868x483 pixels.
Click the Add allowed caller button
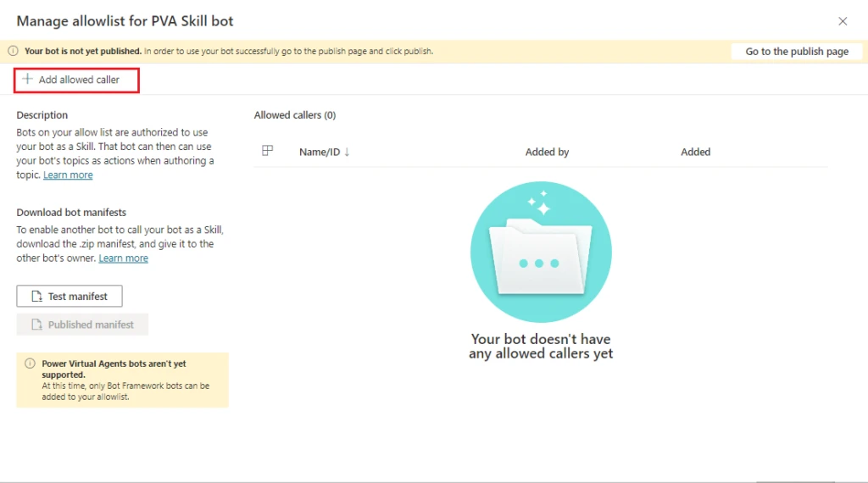(76, 80)
